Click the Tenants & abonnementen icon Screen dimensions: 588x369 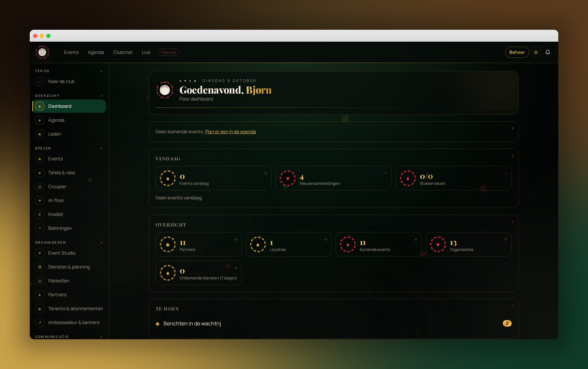[40, 308]
